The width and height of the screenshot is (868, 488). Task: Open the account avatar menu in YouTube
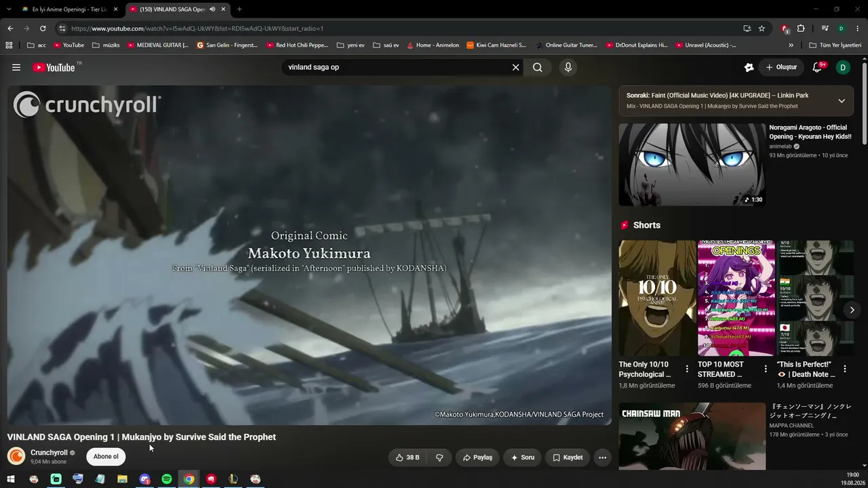pyautogui.click(x=843, y=67)
